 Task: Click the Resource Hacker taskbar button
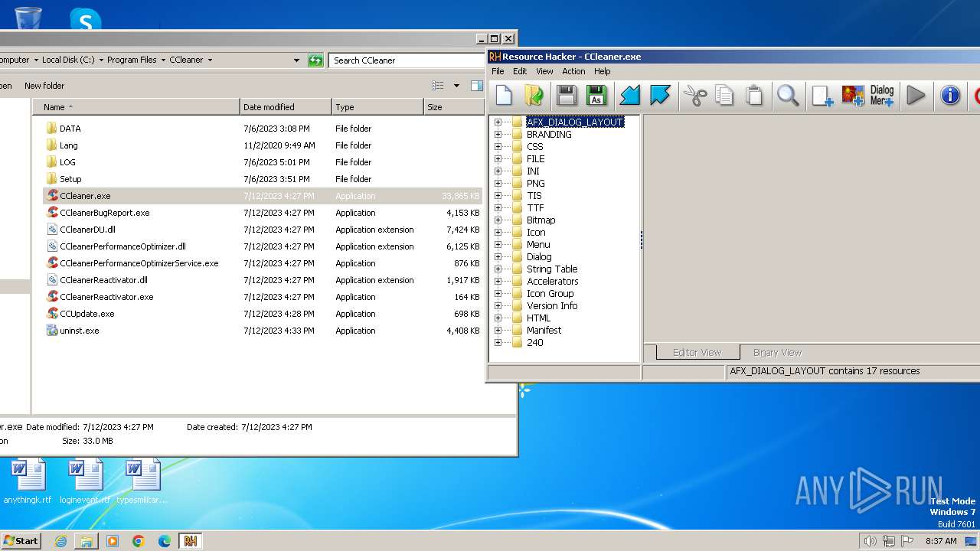coord(191,541)
